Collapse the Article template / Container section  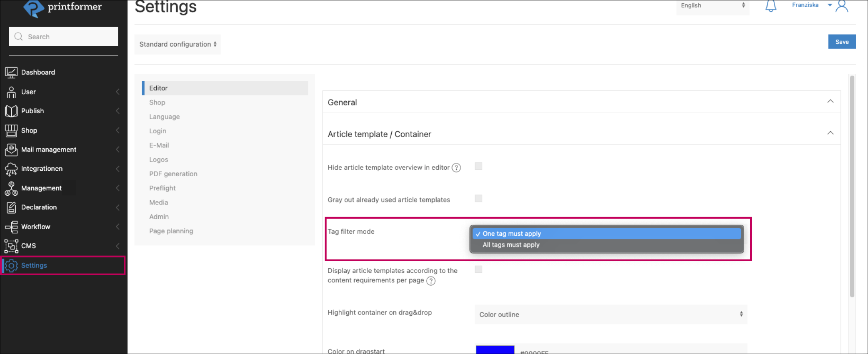coord(830,133)
